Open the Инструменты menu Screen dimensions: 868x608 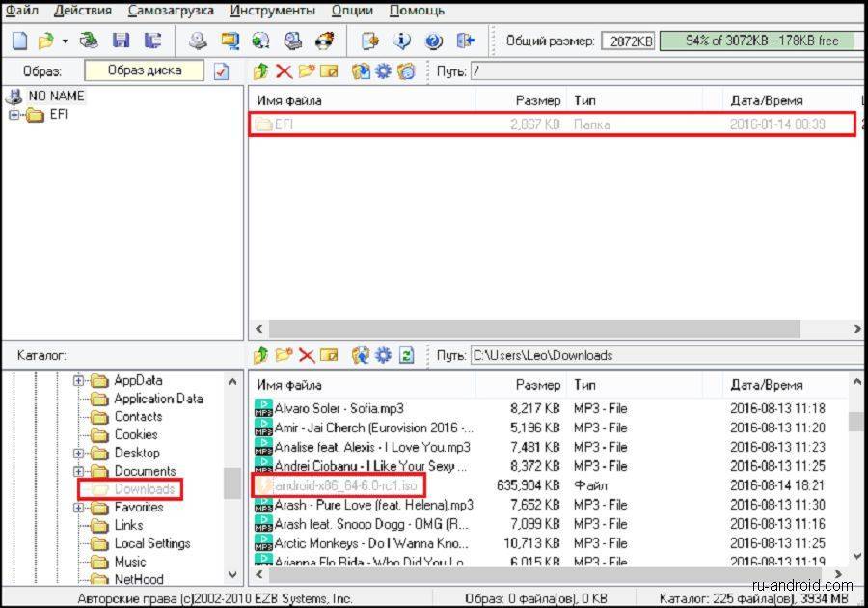[x=272, y=11]
